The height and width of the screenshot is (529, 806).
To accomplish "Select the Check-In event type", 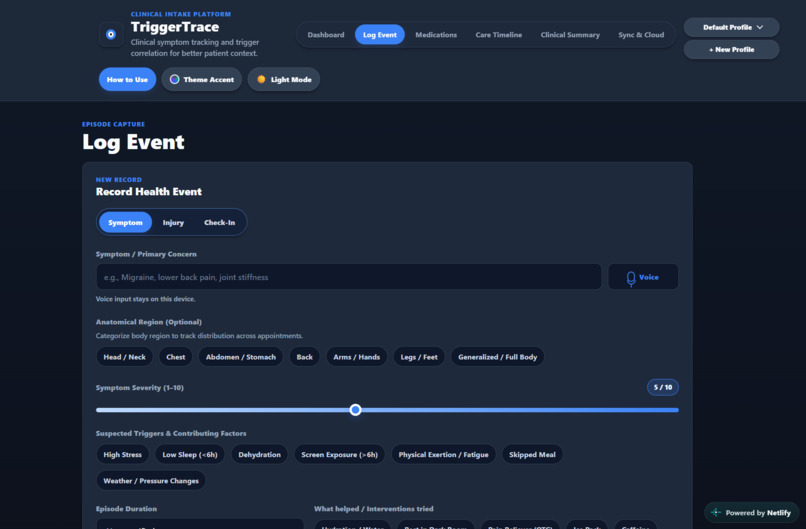I will pyautogui.click(x=219, y=223).
